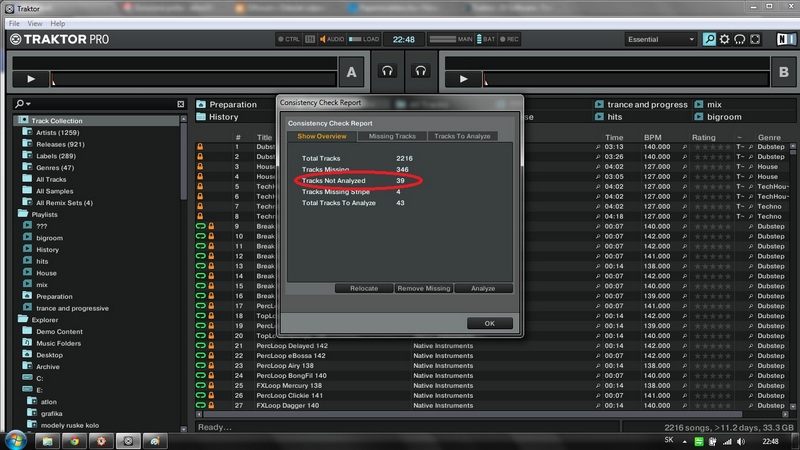Click OK in Consistency Check Report
800x450 pixels.
tap(489, 323)
